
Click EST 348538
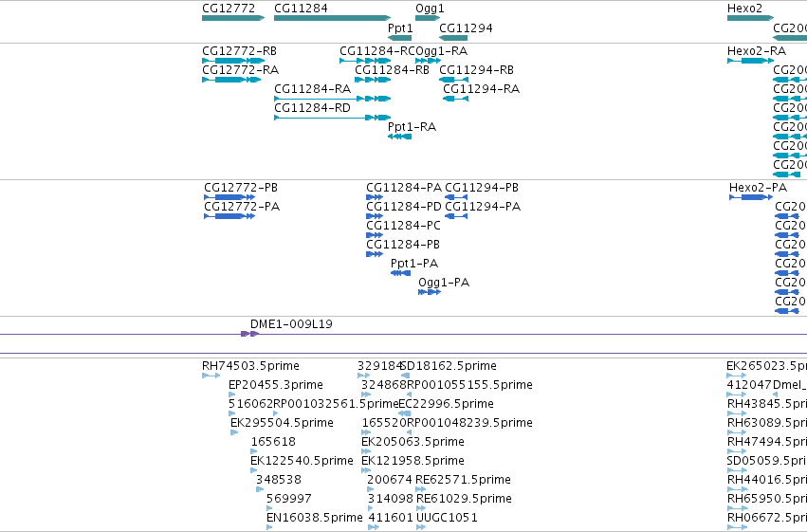point(260,490)
